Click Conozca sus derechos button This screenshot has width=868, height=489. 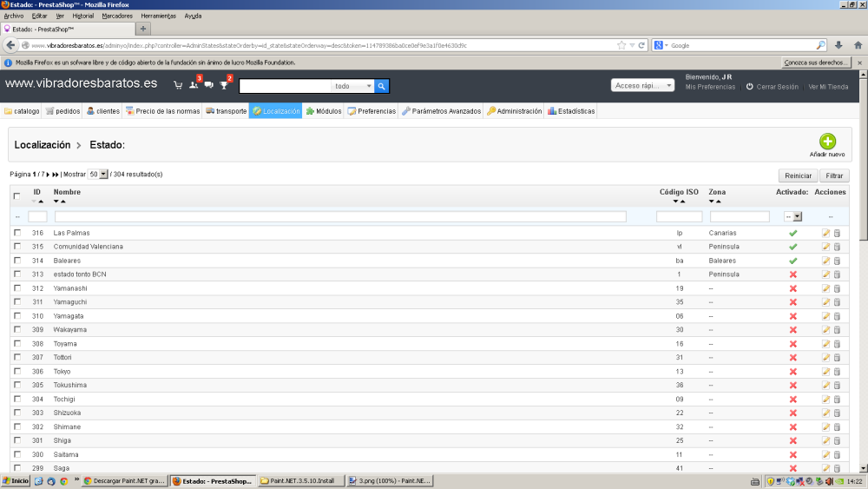click(815, 63)
